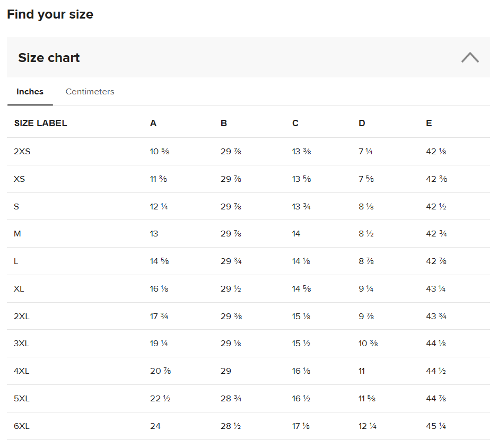
Task: Click the M size row label
Action: point(18,234)
